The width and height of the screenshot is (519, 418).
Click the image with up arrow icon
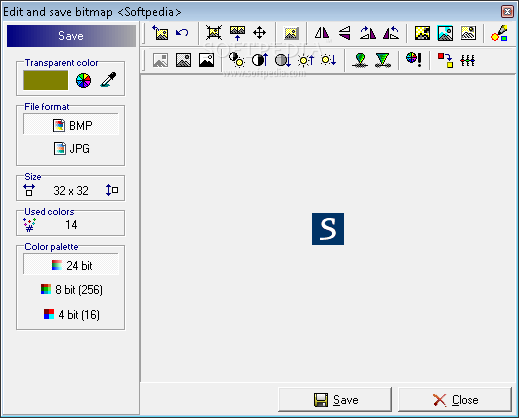(237, 33)
